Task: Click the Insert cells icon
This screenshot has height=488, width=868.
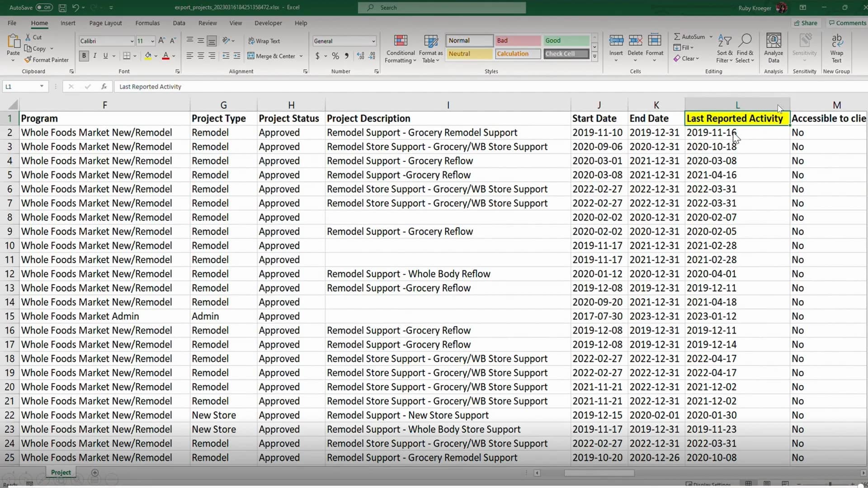Action: 616,41
